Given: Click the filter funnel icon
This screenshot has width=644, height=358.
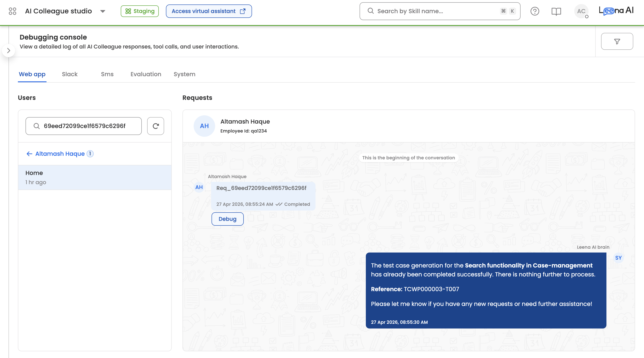Looking at the screenshot, I should (617, 42).
